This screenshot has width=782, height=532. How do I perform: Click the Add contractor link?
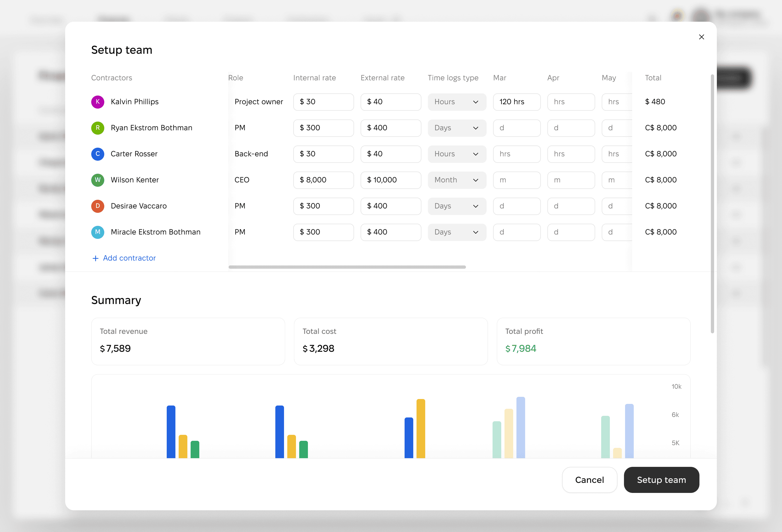(129, 258)
